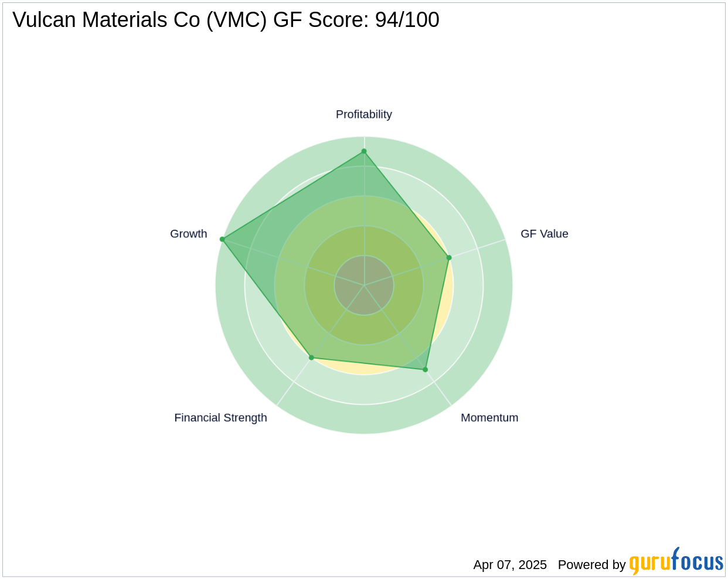Select the Financial Strength axis label
The image size is (728, 579).
pyautogui.click(x=220, y=418)
